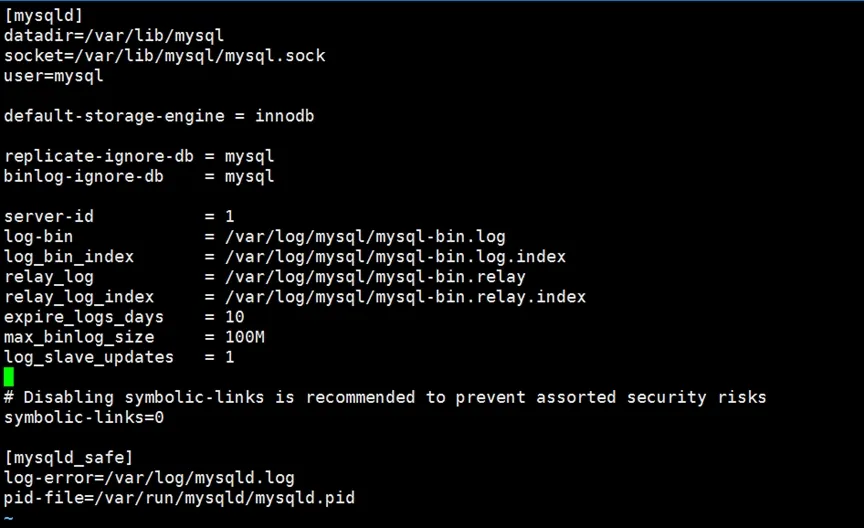Click the max_binlog_size value 100M

click(x=244, y=337)
